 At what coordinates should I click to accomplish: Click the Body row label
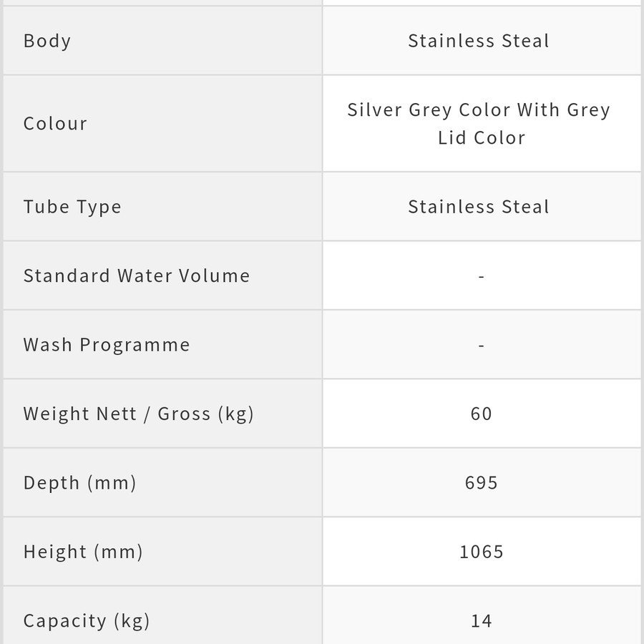[47, 41]
